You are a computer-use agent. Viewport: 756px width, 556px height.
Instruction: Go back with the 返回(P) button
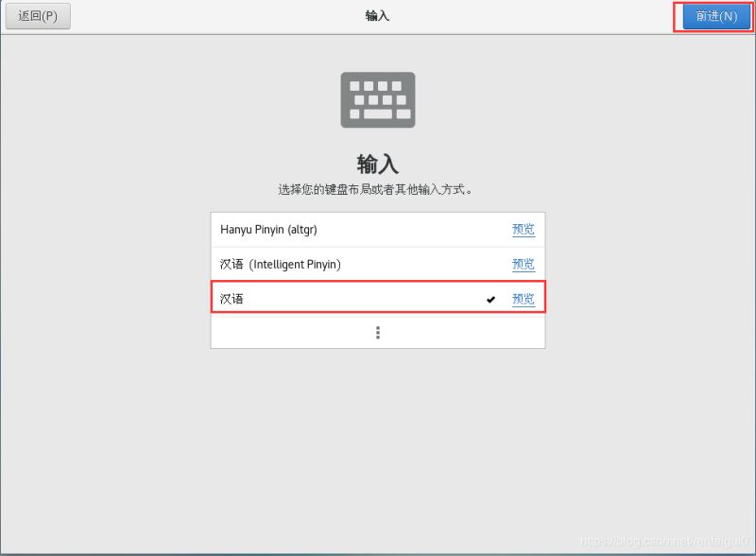pyautogui.click(x=38, y=16)
